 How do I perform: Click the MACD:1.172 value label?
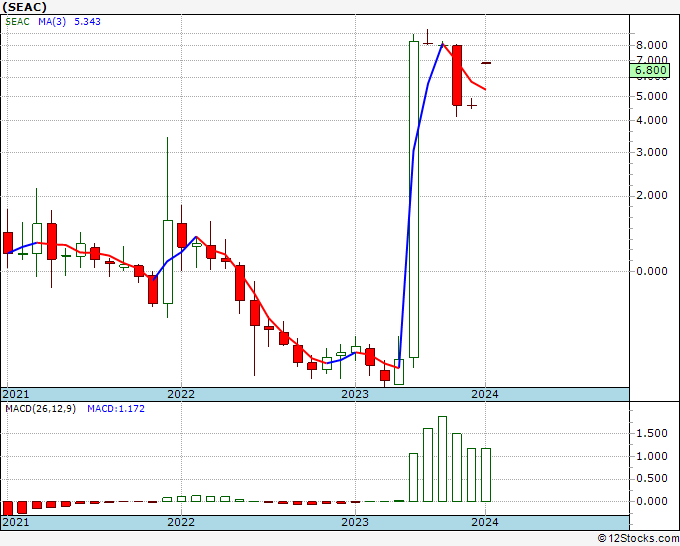click(116, 409)
